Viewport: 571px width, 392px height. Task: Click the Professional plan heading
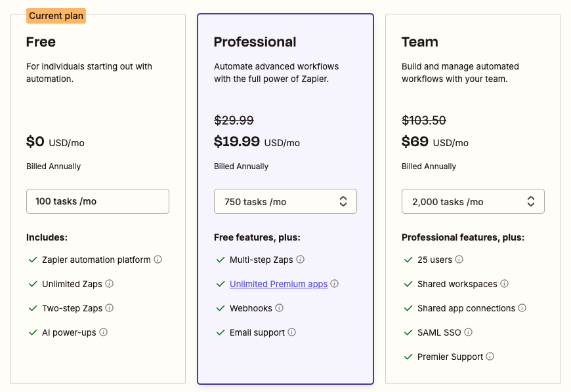(255, 42)
